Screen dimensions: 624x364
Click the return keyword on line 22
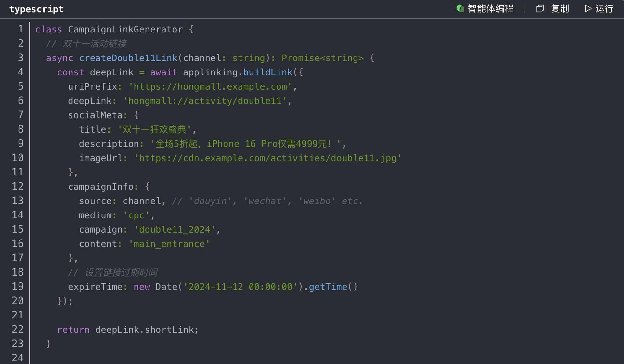(x=73, y=330)
